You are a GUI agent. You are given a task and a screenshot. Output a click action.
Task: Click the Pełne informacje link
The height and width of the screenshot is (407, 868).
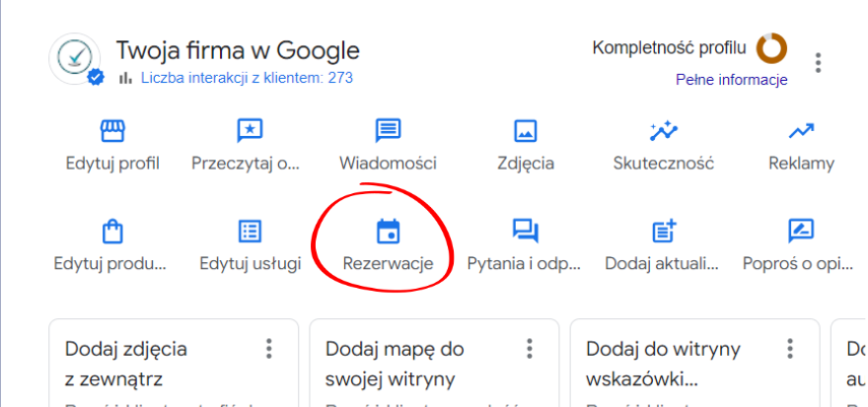click(x=731, y=80)
